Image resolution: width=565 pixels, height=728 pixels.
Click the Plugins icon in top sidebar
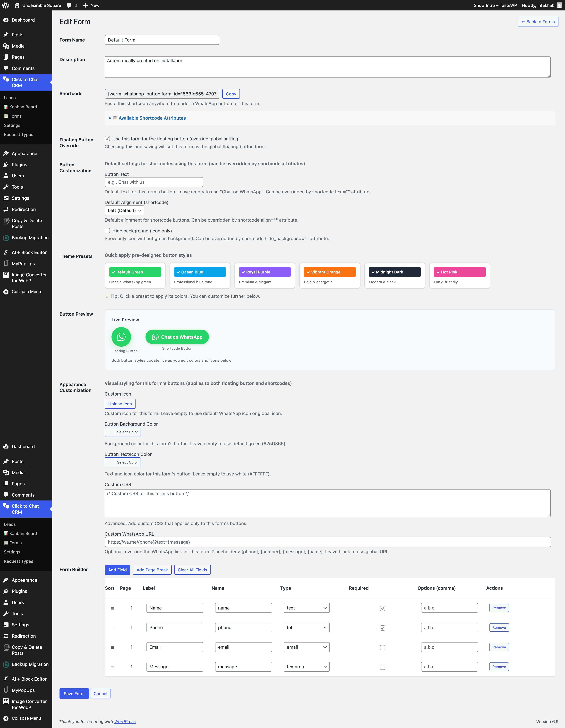pyautogui.click(x=6, y=165)
